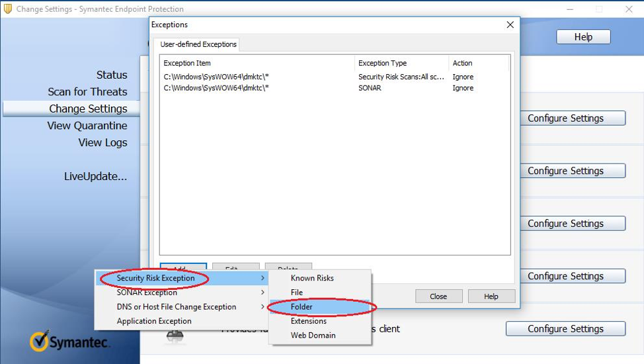Choose File in the exception submenu
The height and width of the screenshot is (364, 644).
tap(321, 293)
